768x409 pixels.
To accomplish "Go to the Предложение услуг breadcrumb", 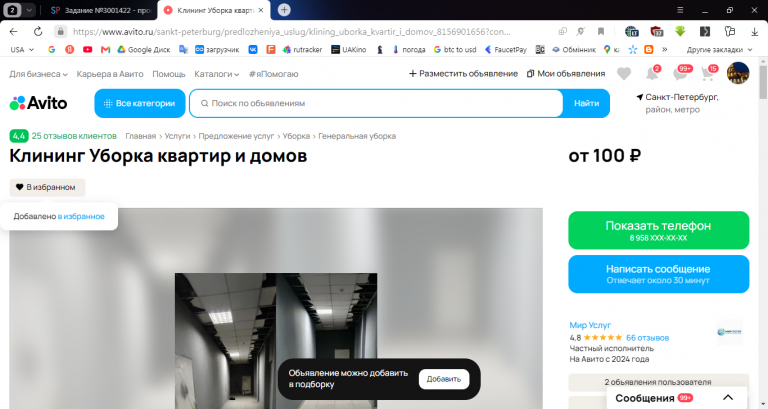I will point(236,136).
